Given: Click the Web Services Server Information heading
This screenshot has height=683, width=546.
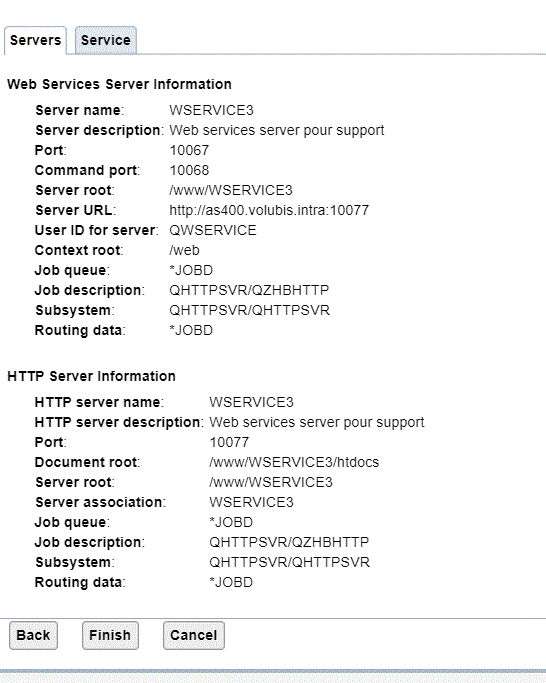Looking at the screenshot, I should 119,84.
